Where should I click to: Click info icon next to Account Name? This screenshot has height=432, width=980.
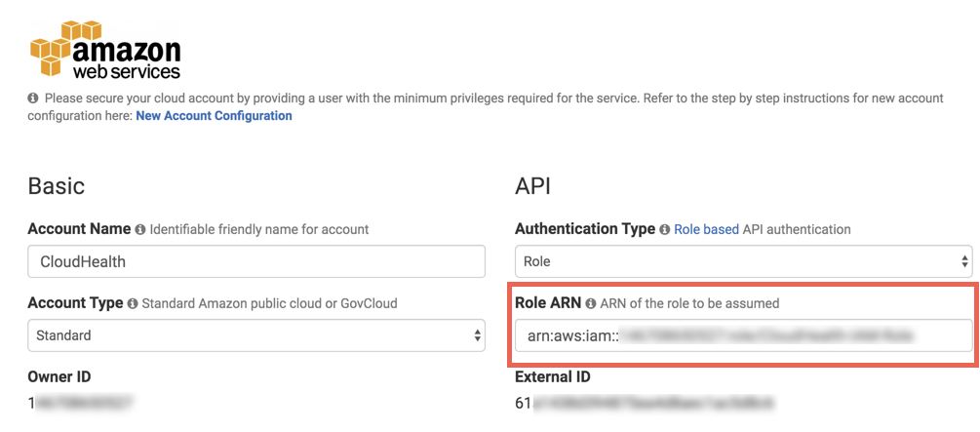point(140,229)
